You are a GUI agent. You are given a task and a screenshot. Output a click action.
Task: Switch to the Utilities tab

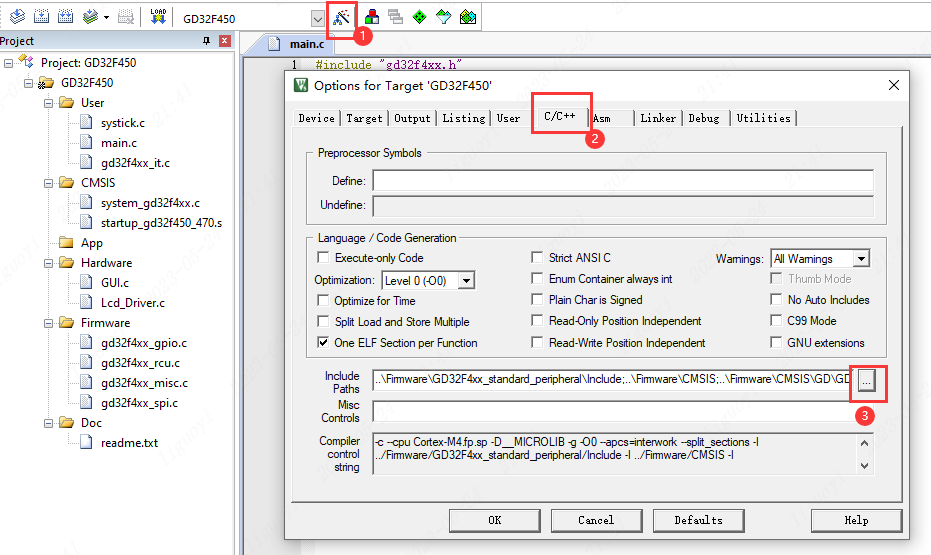(x=764, y=118)
